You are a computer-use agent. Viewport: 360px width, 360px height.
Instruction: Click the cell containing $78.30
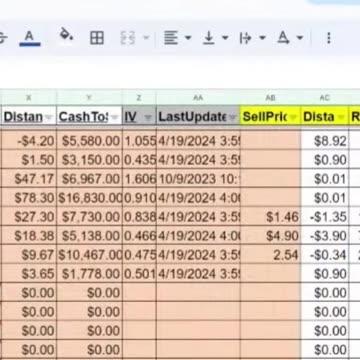(x=29, y=198)
